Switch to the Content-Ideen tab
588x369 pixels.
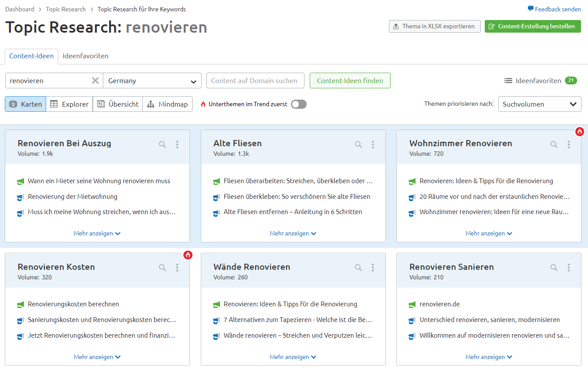[x=31, y=56]
